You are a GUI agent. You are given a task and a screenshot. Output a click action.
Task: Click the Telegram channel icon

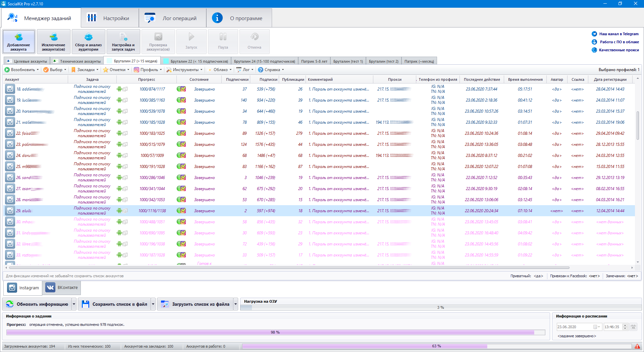coord(594,34)
